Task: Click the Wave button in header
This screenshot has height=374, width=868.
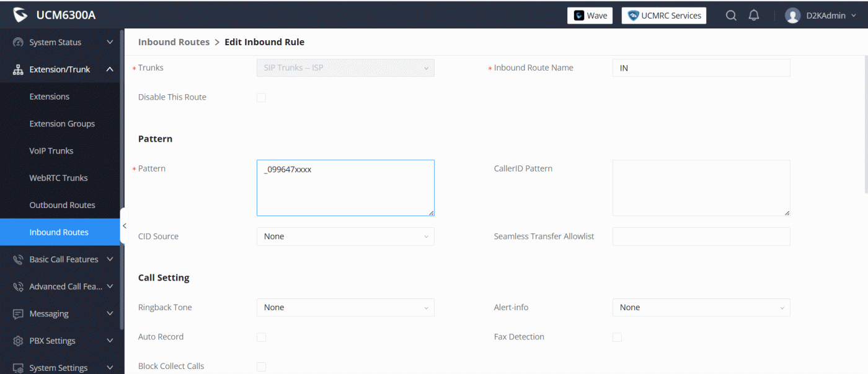Action: 590,15
